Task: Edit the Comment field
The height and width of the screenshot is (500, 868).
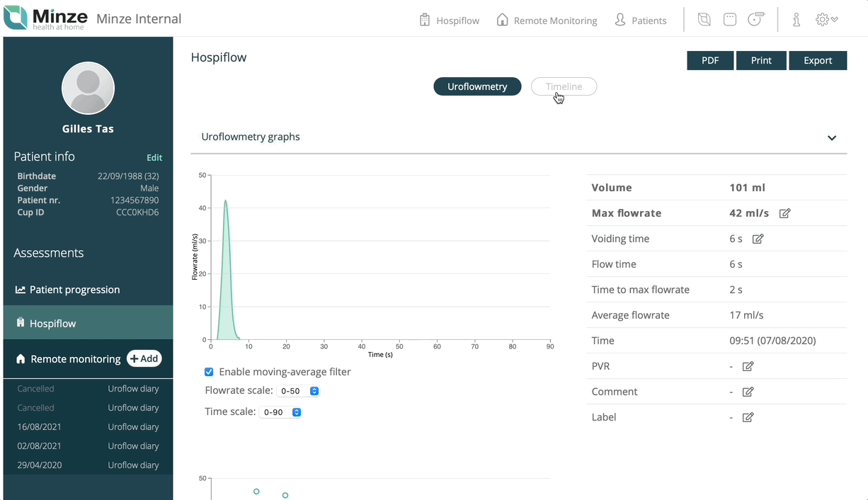Action: point(748,392)
